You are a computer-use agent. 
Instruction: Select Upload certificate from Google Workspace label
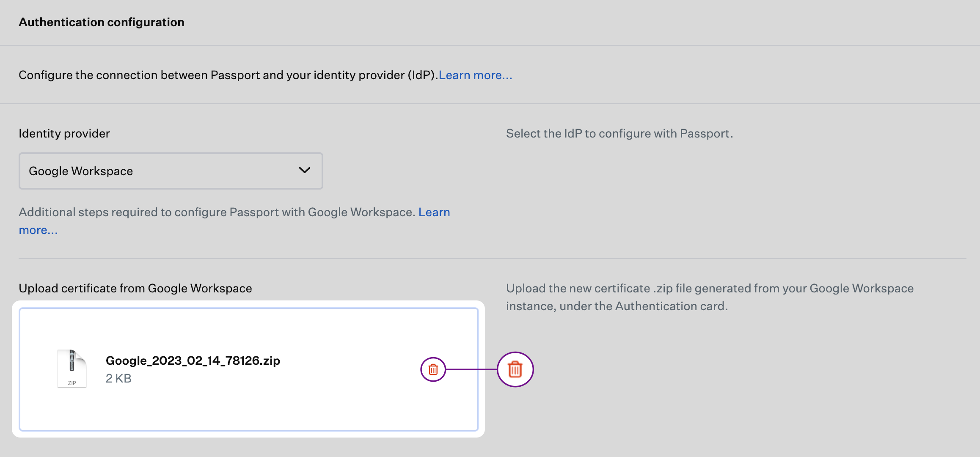coord(135,288)
